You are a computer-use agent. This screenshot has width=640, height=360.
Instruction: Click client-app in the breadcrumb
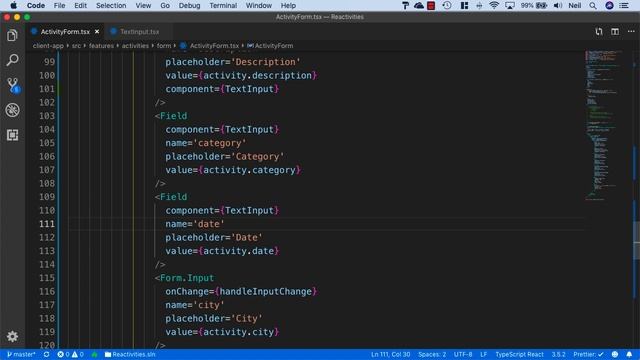coord(48,46)
